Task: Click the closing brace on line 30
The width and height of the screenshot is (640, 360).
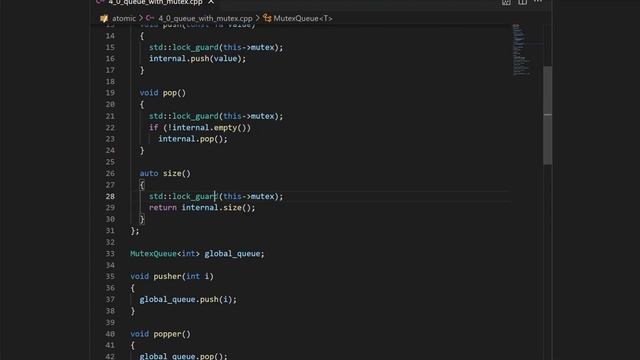Action: click(142, 219)
